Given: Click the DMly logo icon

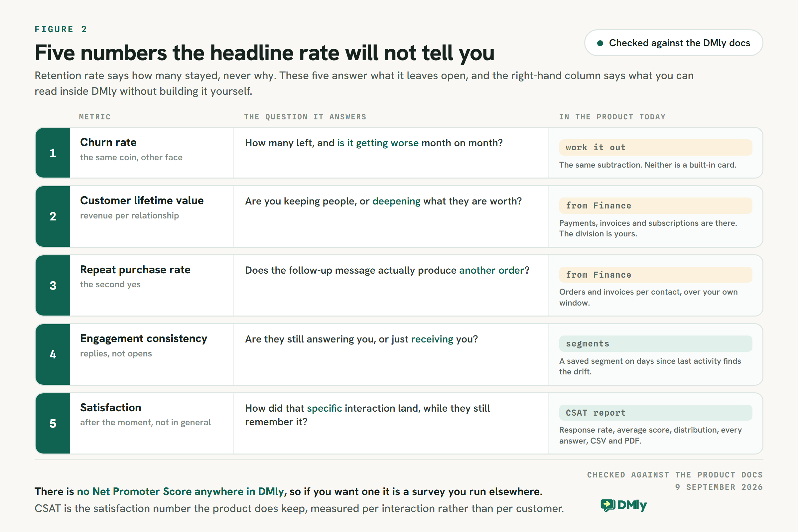Looking at the screenshot, I should tap(608, 505).
